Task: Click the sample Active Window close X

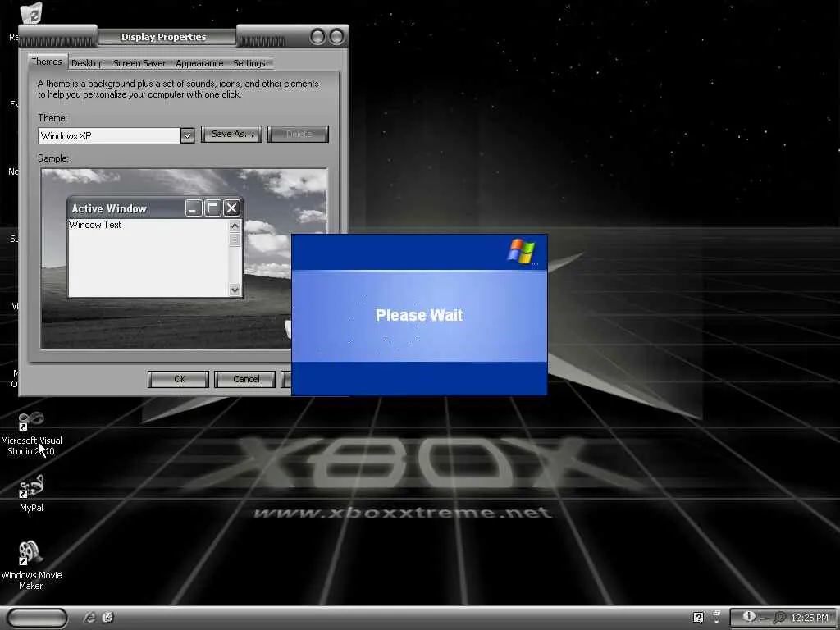Action: coord(231,208)
